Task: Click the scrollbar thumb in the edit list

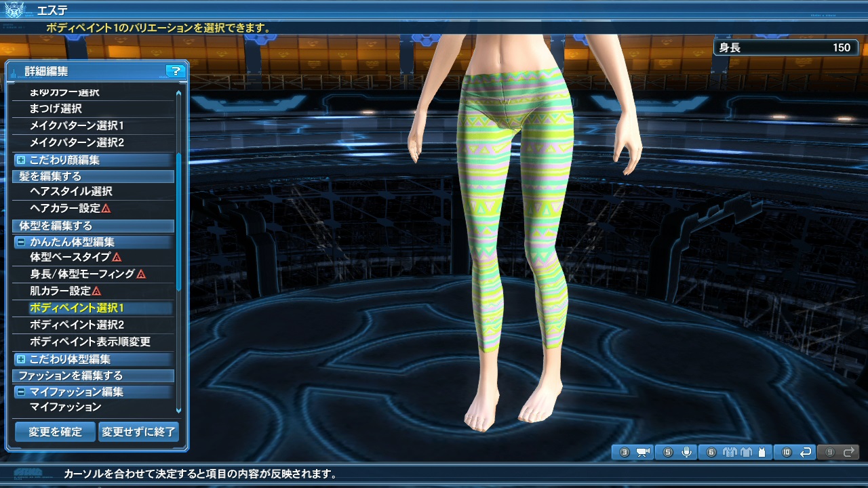Action: click(179, 222)
